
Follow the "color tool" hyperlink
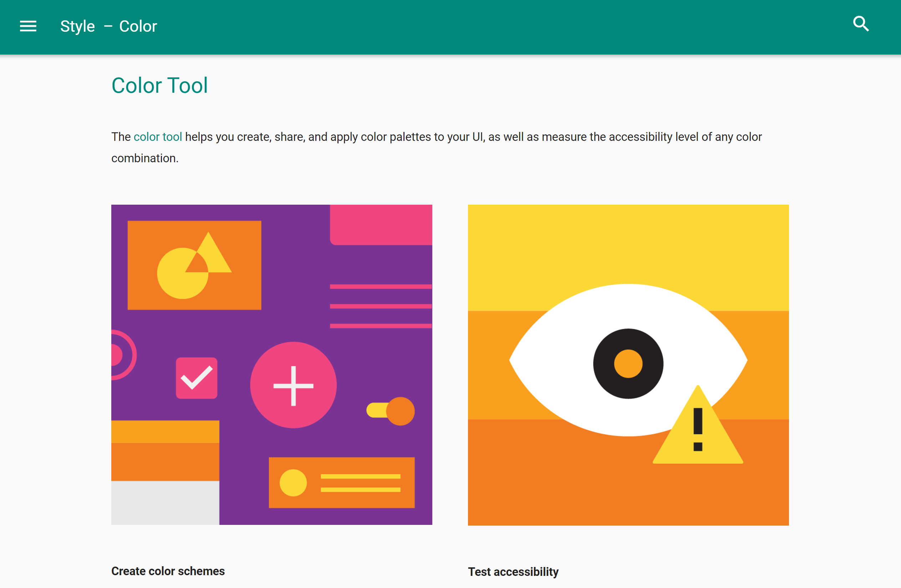pyautogui.click(x=158, y=137)
